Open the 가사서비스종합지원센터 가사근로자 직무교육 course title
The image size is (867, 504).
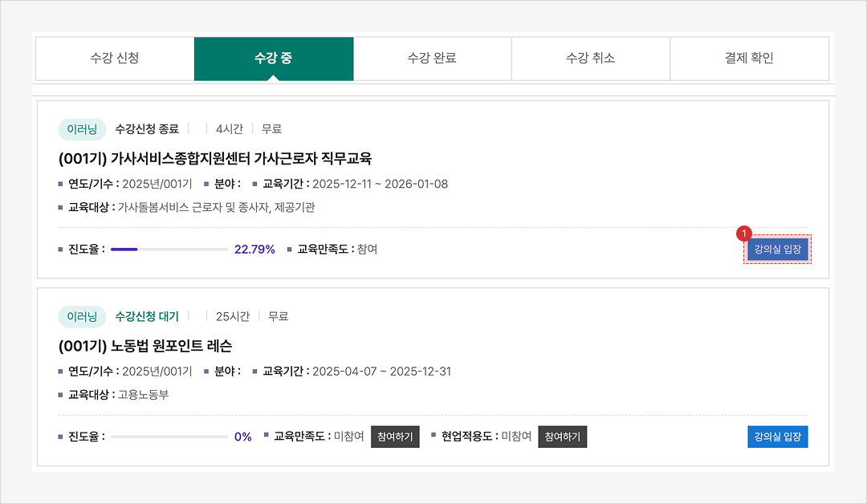(x=215, y=158)
